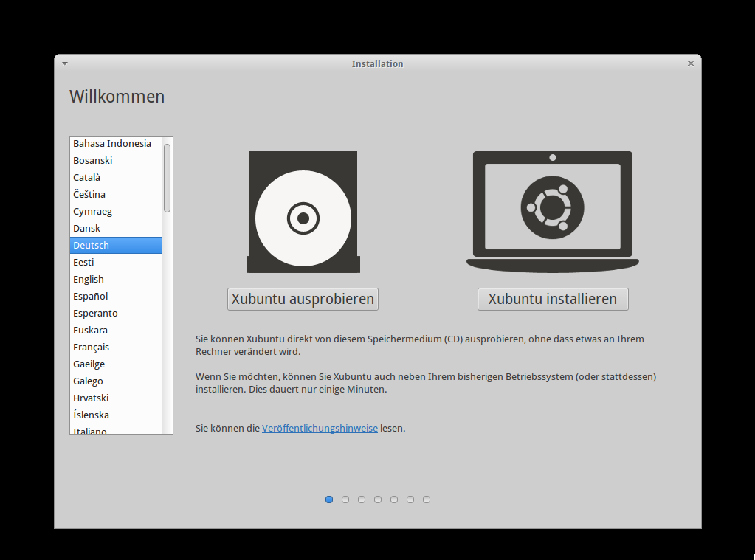This screenshot has width=755, height=560.
Task: Open the window menu arrow in title bar
Action: pyautogui.click(x=65, y=63)
